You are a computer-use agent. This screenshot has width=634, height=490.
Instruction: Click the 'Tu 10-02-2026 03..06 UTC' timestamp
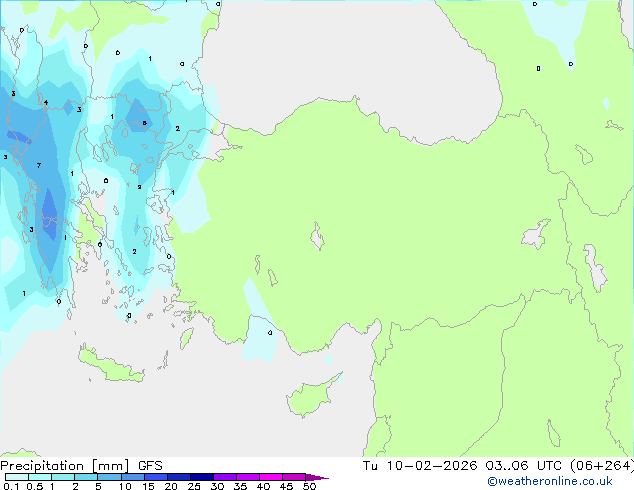click(462, 465)
